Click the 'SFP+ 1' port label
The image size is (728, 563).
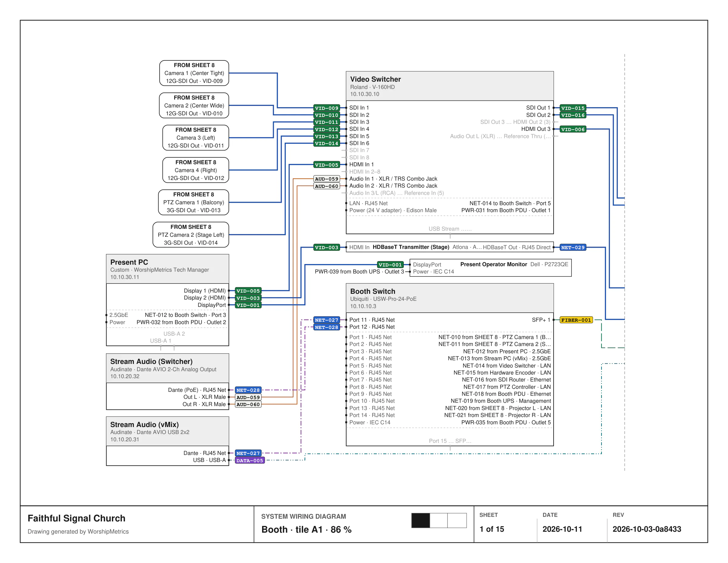coord(541,320)
